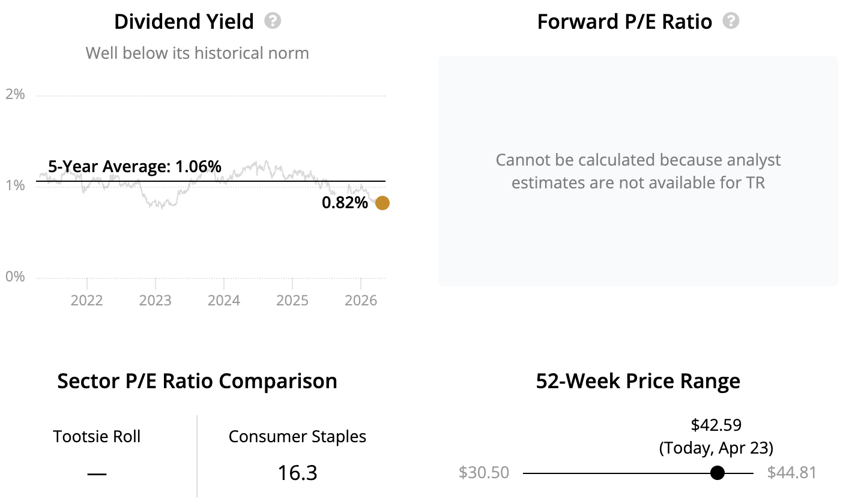The image size is (849, 504).
Task: Click the Consumer Staples sector label
Action: click(297, 436)
